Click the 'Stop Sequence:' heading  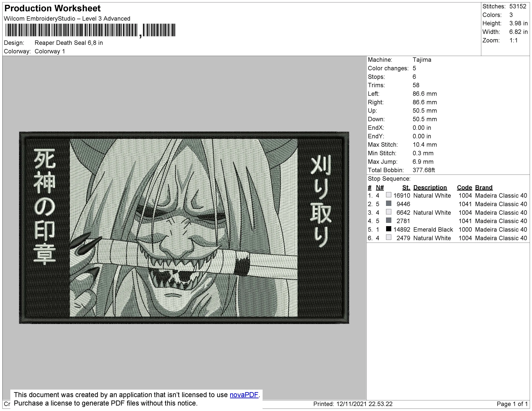click(389, 179)
